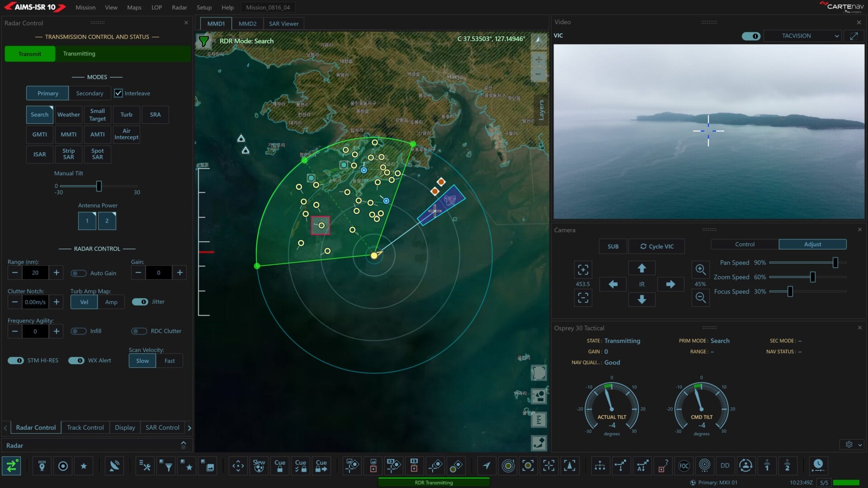Screen dimensions: 868x488
Task: Click the DD toolbar icon
Action: (x=725, y=466)
